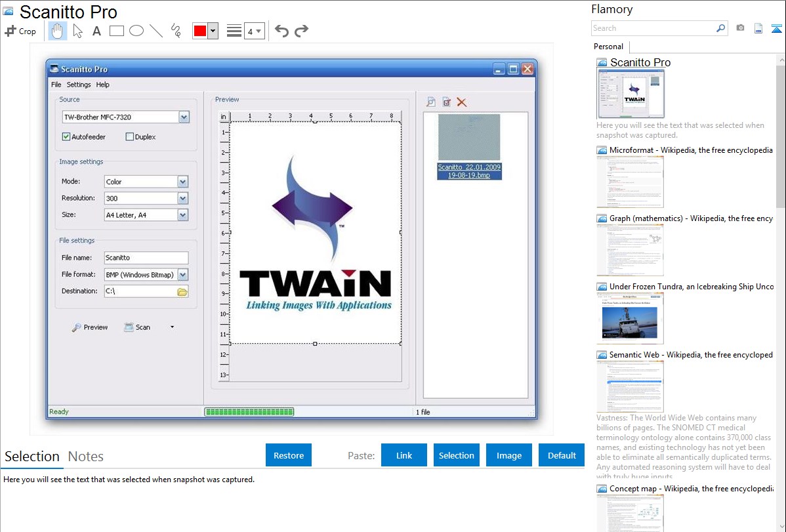Click the Flamory Search input field
This screenshot has width=786, height=532.
653,28
